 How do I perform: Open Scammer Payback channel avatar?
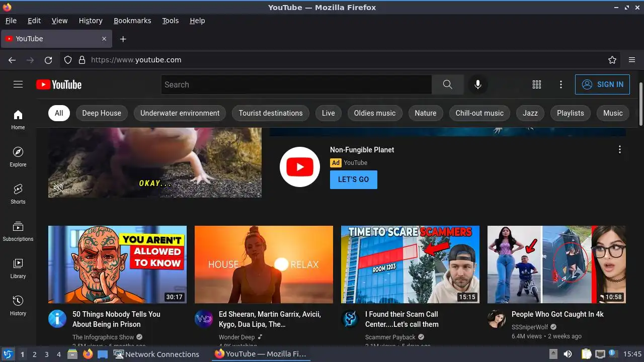coord(350,319)
